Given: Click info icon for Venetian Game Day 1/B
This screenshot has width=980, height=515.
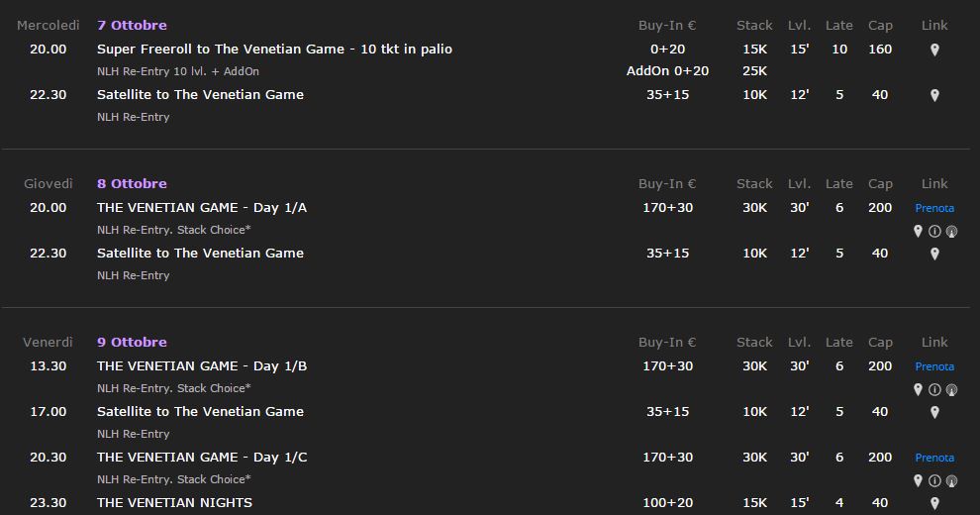Looking at the screenshot, I should [934, 390].
